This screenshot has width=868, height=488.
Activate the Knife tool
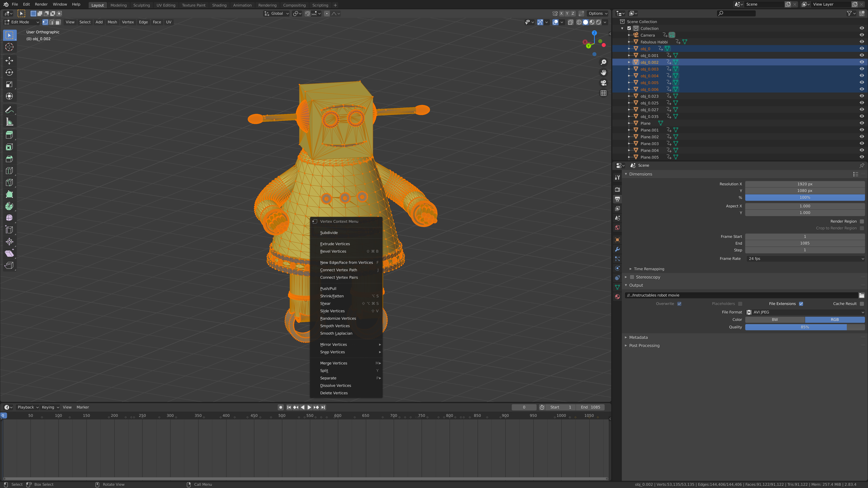[x=9, y=182]
